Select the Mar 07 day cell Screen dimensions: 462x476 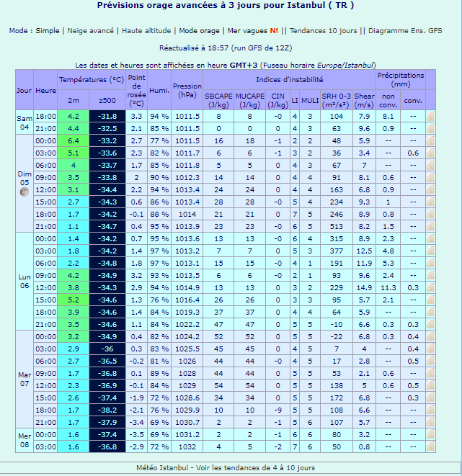pyautogui.click(x=25, y=380)
